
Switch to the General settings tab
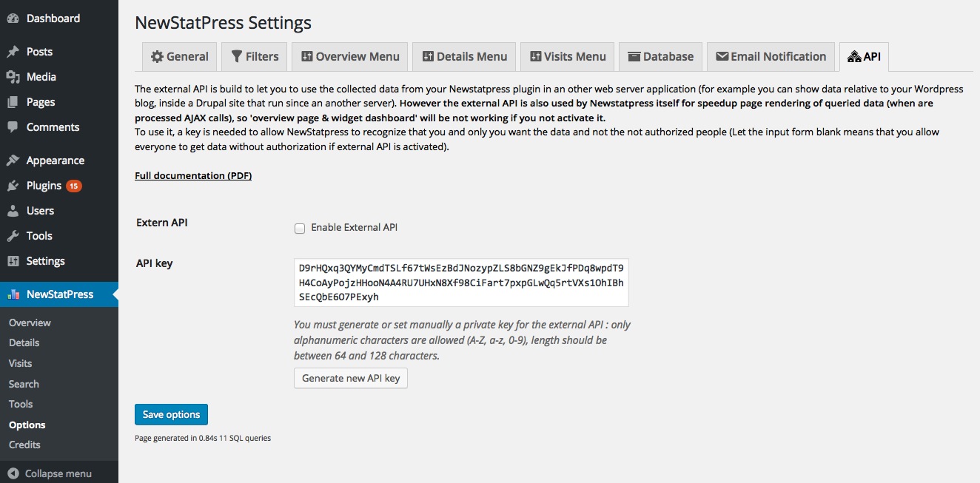(180, 57)
